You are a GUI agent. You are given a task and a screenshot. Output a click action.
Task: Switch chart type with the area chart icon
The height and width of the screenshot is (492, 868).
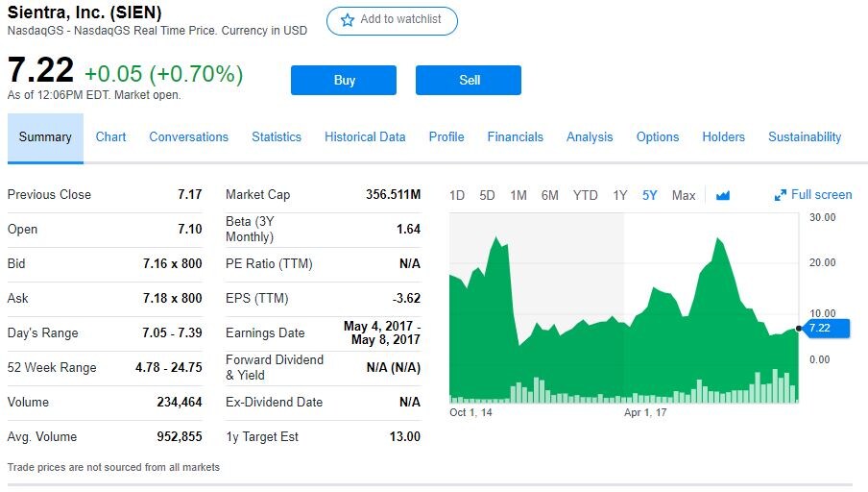[x=722, y=195]
